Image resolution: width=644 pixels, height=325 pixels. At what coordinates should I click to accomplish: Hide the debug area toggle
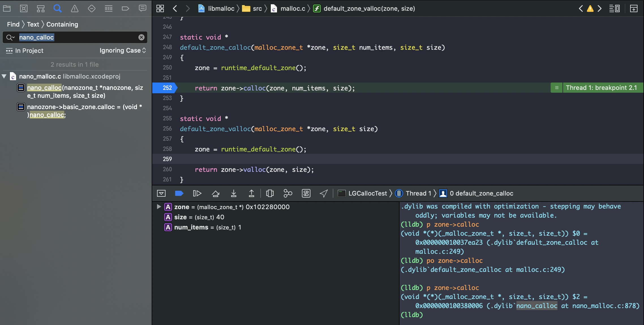click(161, 193)
